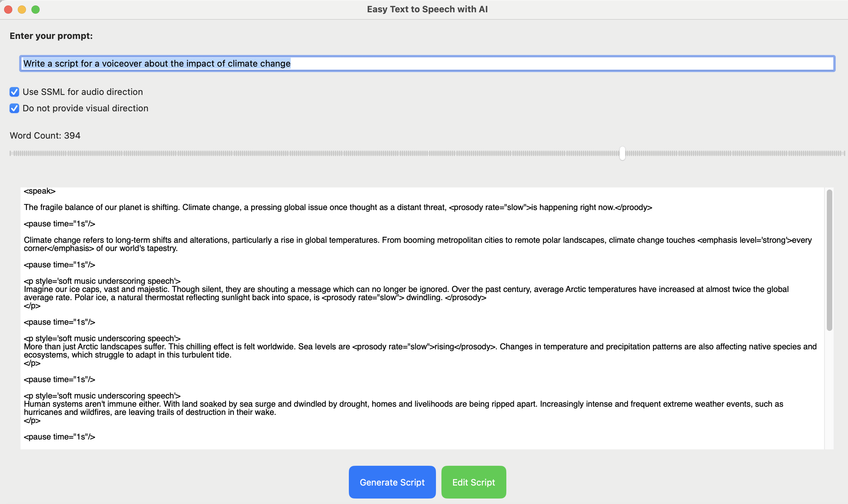Click the Generate Script button
The height and width of the screenshot is (504, 848).
click(x=392, y=482)
